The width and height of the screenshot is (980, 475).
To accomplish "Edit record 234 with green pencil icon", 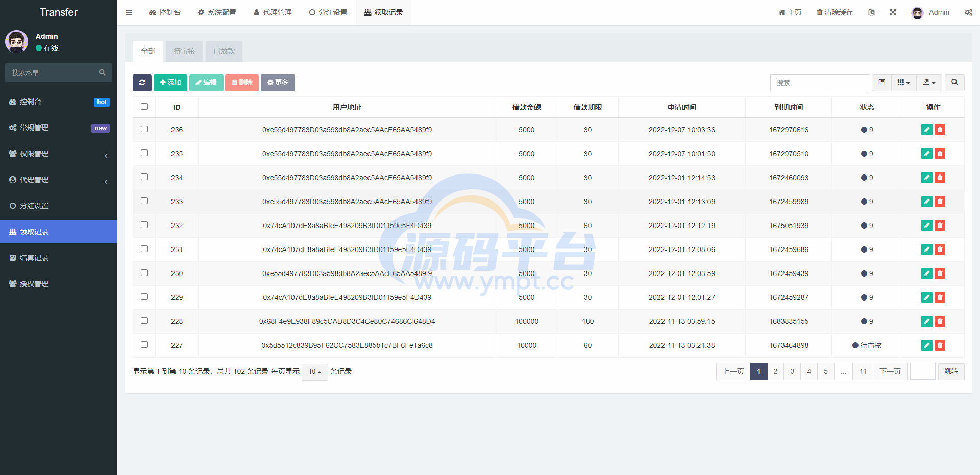I will coord(927,178).
